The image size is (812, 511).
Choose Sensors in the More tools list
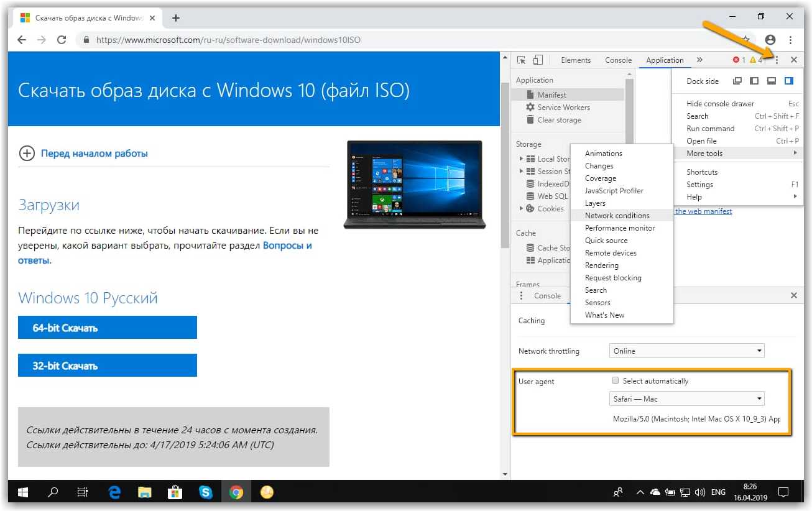622,303
